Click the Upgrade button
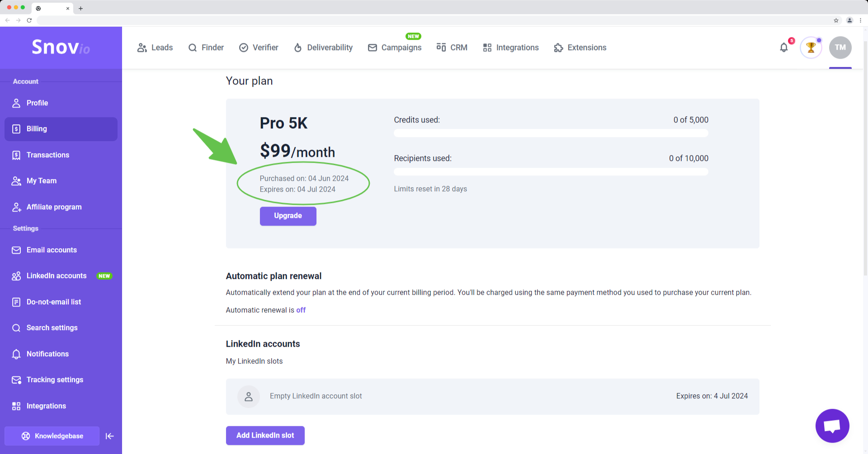Viewport: 868px width, 454px height. pyautogui.click(x=288, y=216)
